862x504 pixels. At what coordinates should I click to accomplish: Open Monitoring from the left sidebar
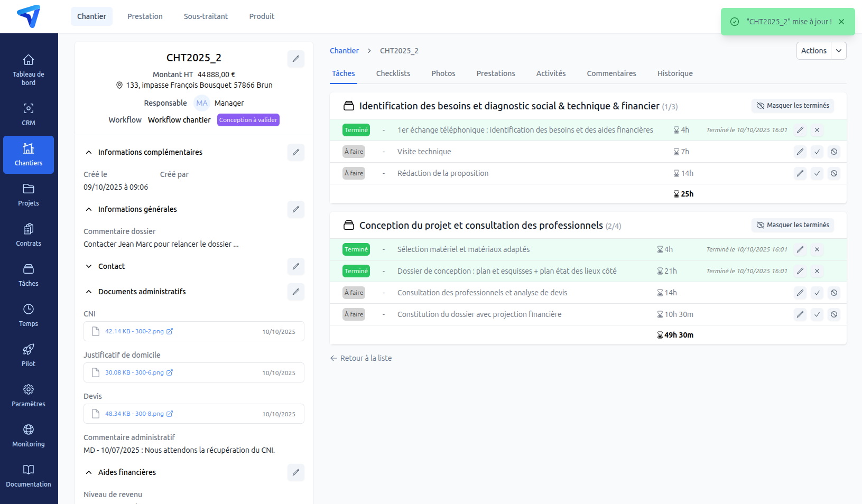(28, 434)
